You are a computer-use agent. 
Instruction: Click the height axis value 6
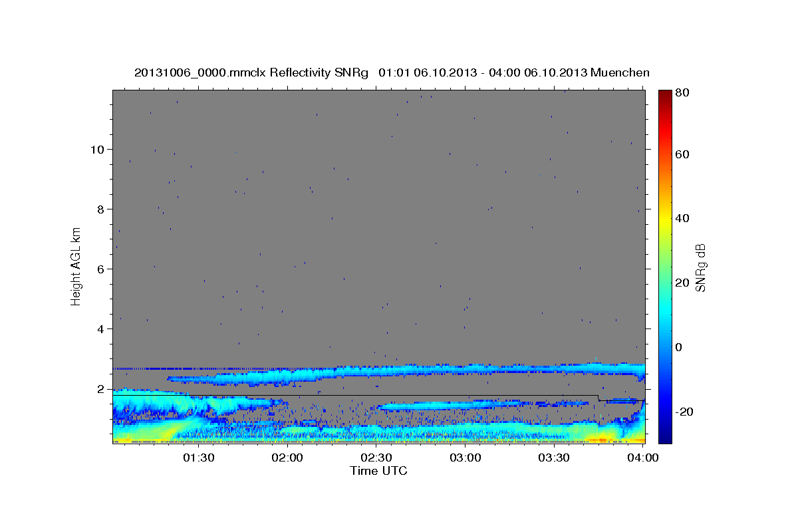click(x=100, y=269)
